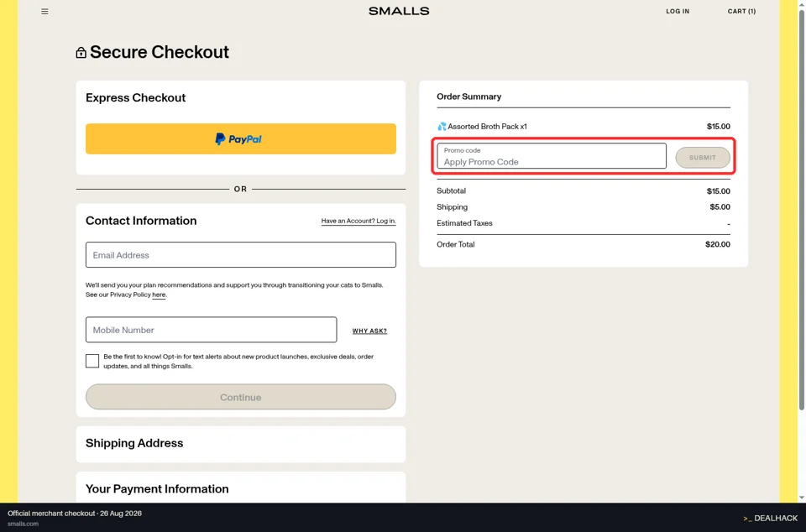The width and height of the screenshot is (806, 532).
Task: Click the Assorted Broth Pack x1 text
Action: pos(487,127)
